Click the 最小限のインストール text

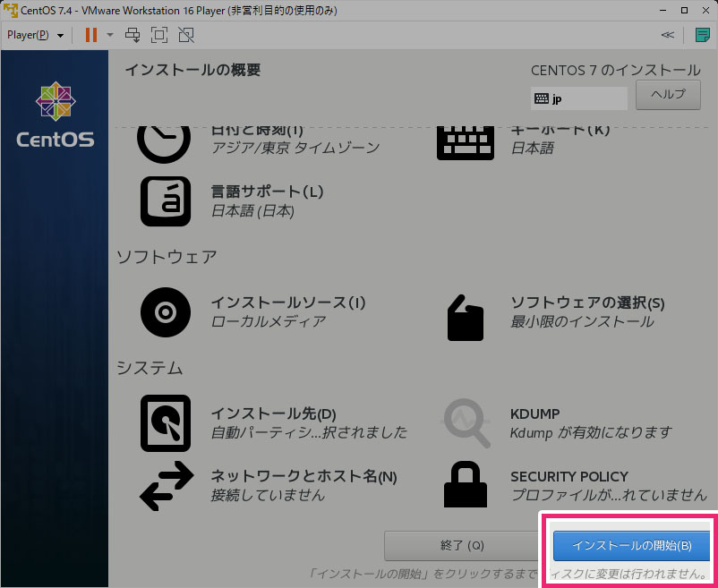coord(582,321)
